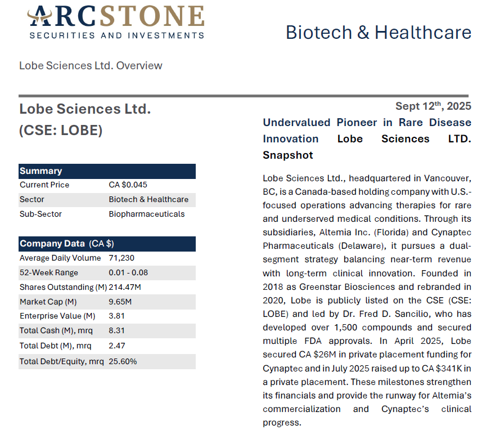Click the Average Daily Volume value 71,230

(121, 258)
